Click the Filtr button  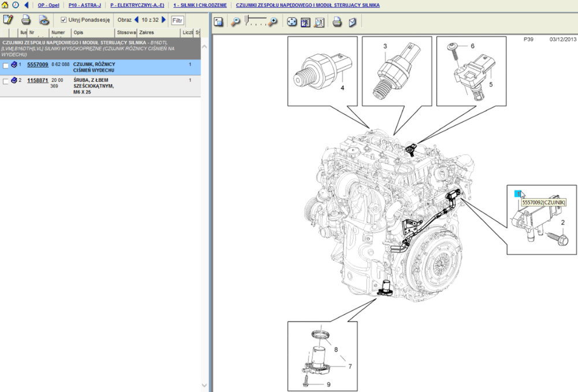(177, 20)
